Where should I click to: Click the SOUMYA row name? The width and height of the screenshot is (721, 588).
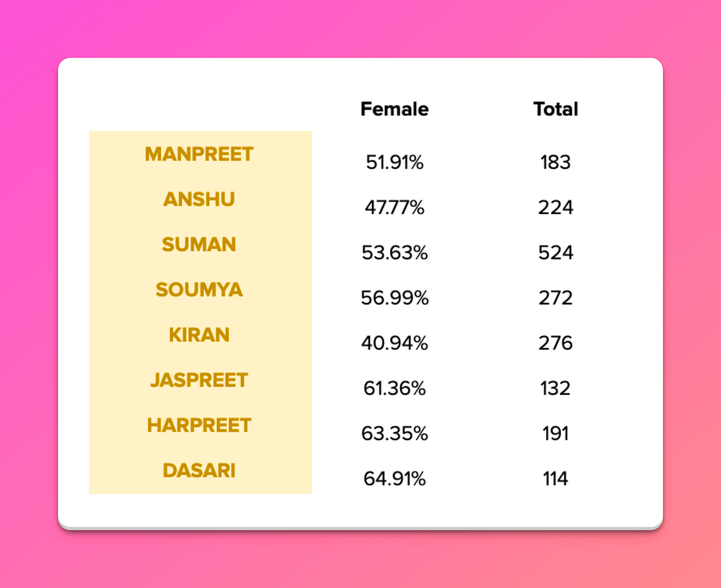pyautogui.click(x=199, y=289)
